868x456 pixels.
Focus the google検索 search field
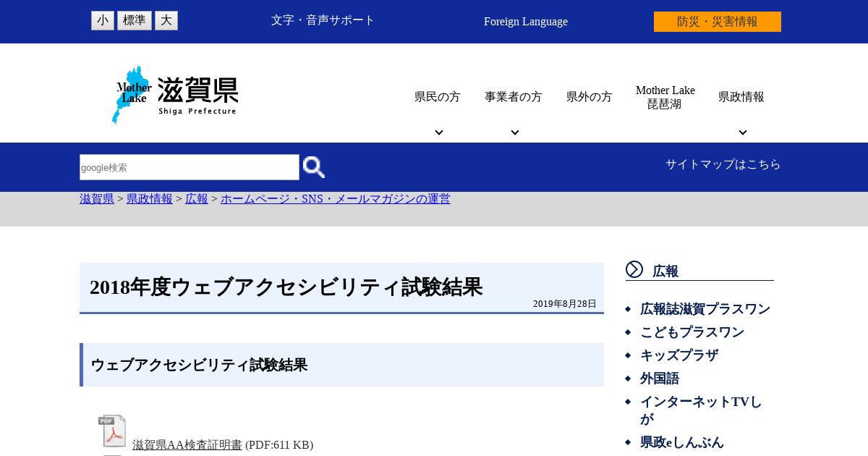pyautogui.click(x=190, y=167)
